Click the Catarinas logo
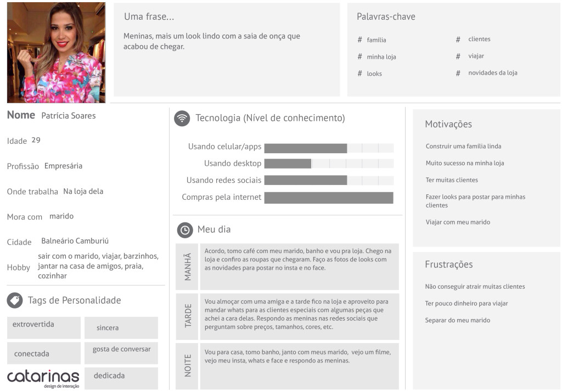 pyautogui.click(x=43, y=378)
